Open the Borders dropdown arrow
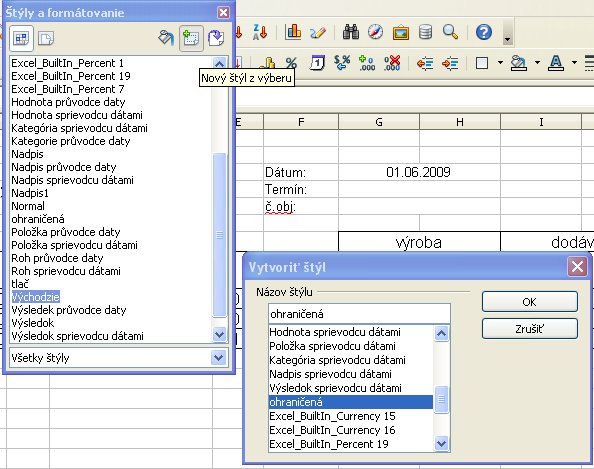594x469 pixels. pyautogui.click(x=500, y=63)
